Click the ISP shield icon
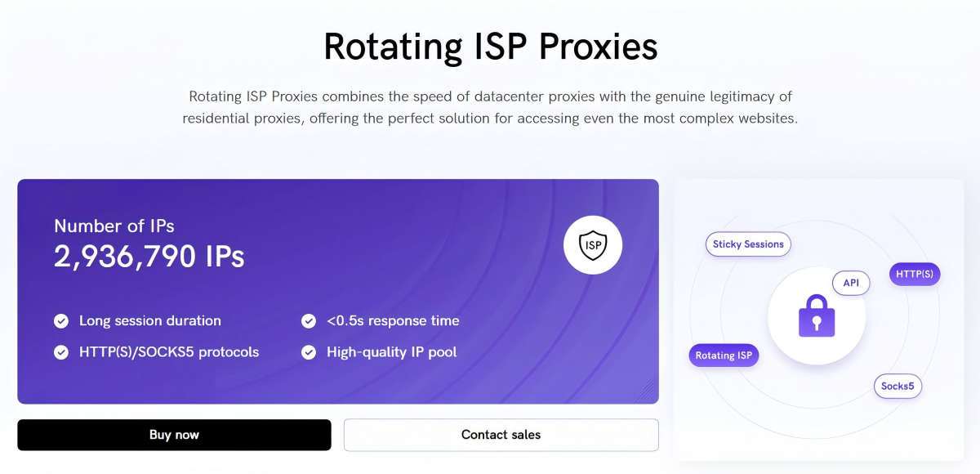 593,244
